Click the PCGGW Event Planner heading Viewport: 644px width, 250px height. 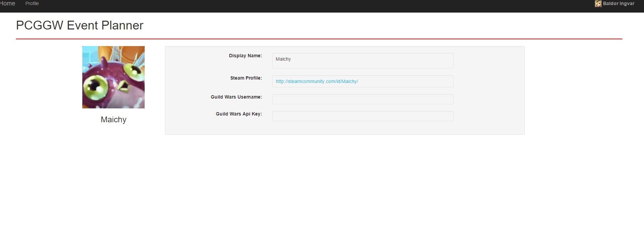point(80,25)
